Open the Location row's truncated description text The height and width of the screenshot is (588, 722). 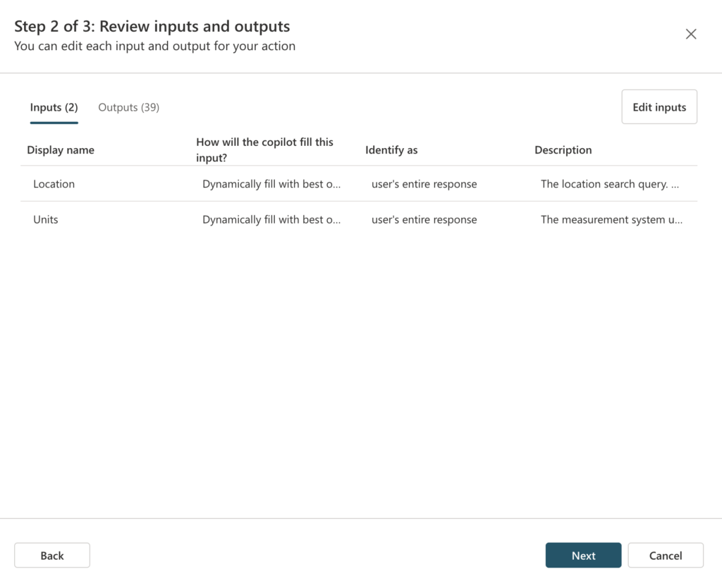point(610,184)
